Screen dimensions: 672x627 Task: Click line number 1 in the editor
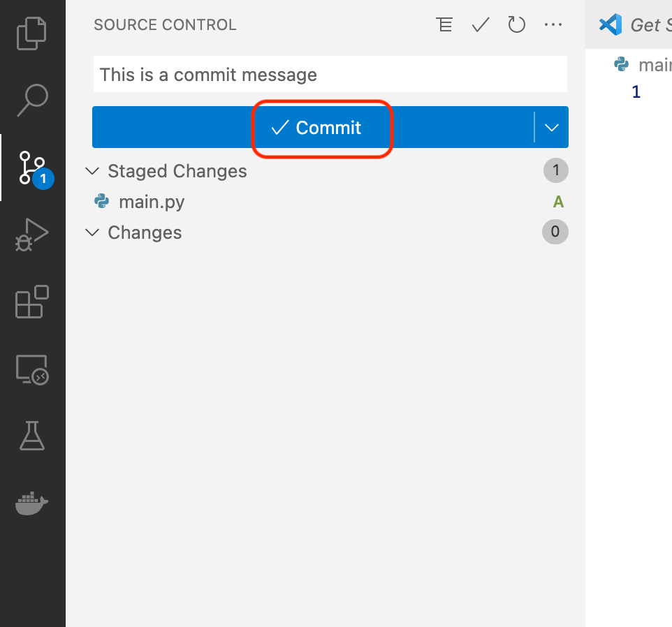click(x=636, y=91)
